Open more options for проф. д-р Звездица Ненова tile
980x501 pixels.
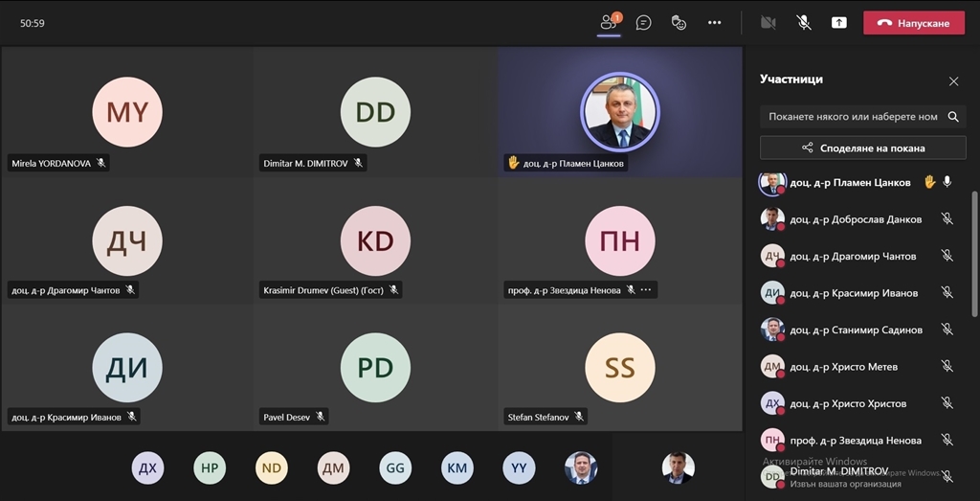pyautogui.click(x=646, y=290)
